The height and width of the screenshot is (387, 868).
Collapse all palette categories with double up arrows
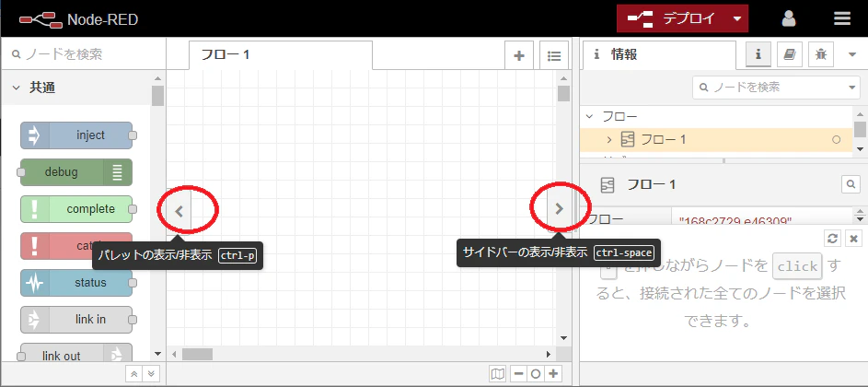[133, 373]
